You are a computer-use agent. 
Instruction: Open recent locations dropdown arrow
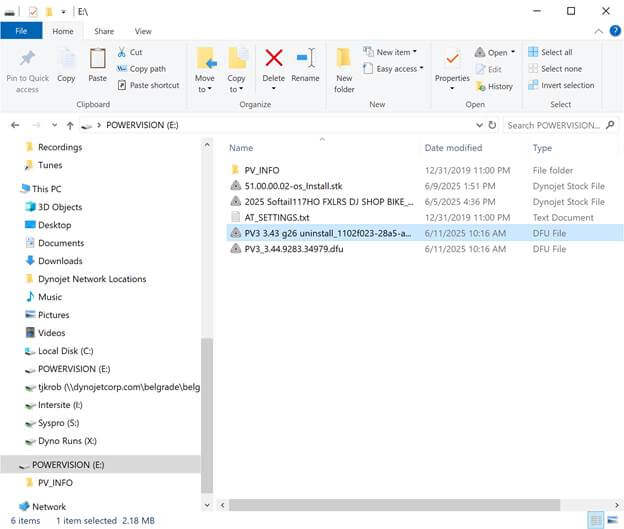(55, 125)
